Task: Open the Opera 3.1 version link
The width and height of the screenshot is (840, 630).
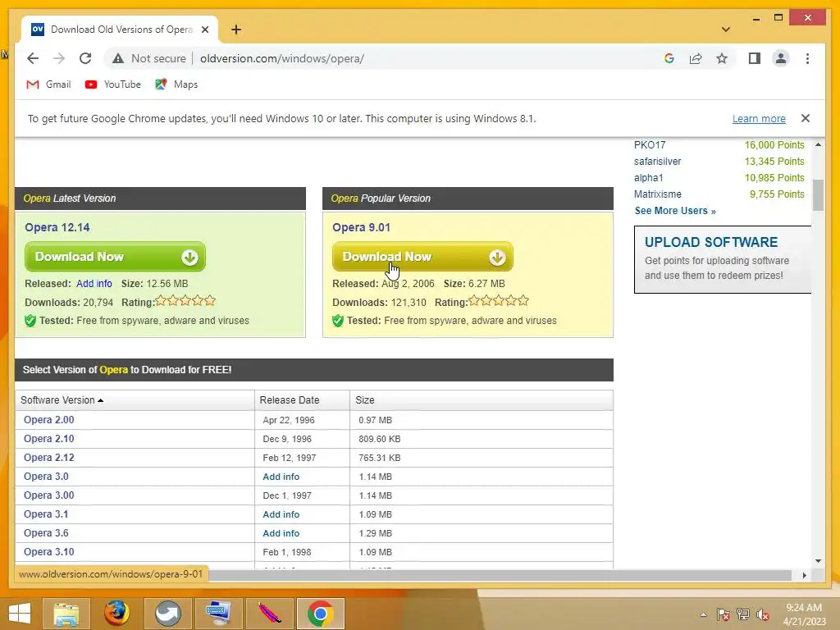Action: pos(46,514)
